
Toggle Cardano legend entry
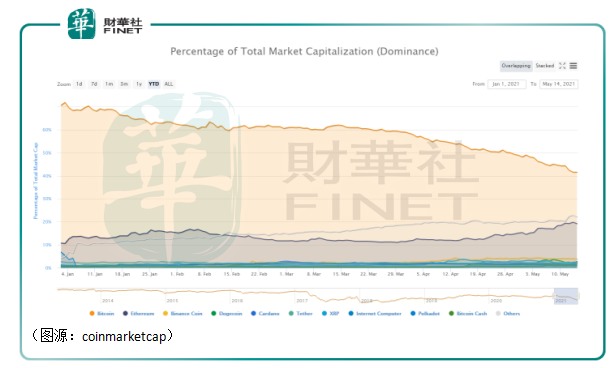tap(265, 313)
